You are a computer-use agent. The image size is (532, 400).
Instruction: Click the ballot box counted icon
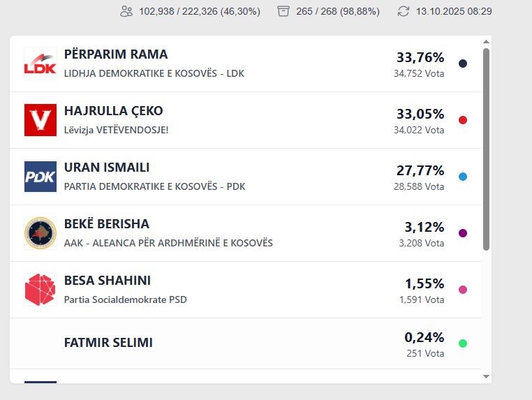pos(283,11)
